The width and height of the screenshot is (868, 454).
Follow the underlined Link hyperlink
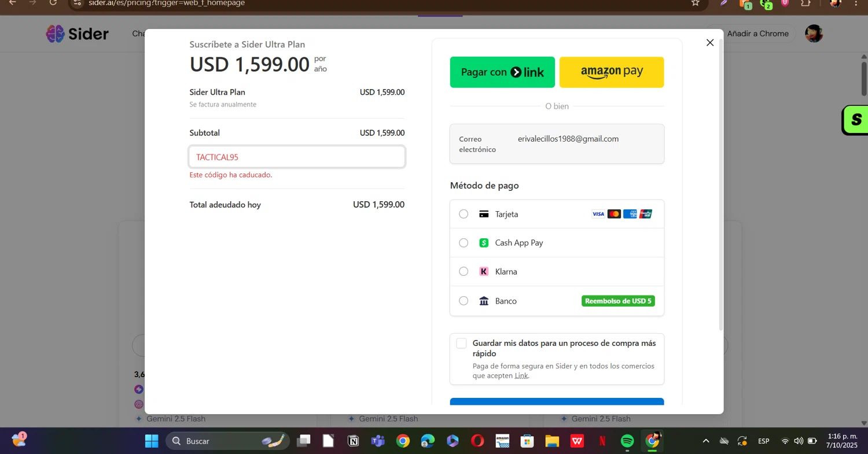pos(521,375)
